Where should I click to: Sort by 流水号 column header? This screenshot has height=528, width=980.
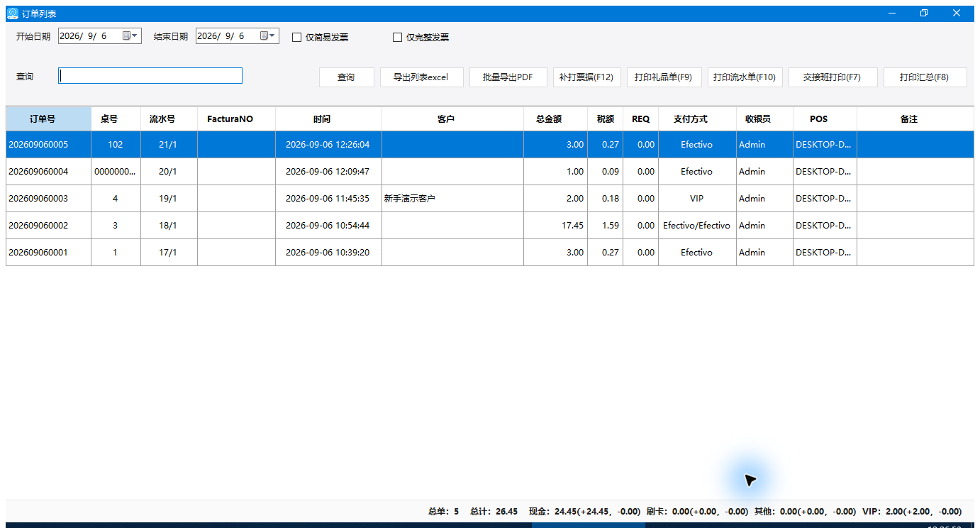pos(169,119)
